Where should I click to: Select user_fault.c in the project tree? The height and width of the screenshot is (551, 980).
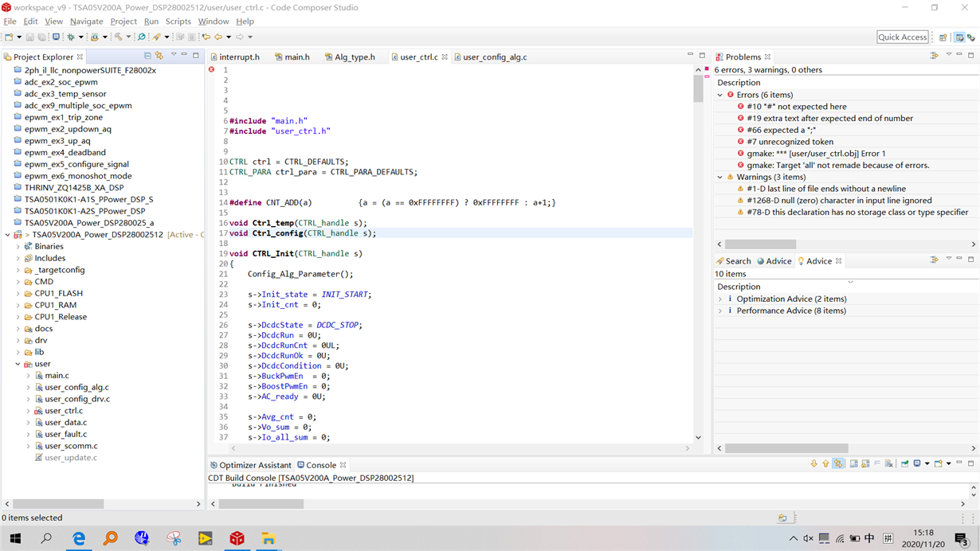pos(65,434)
